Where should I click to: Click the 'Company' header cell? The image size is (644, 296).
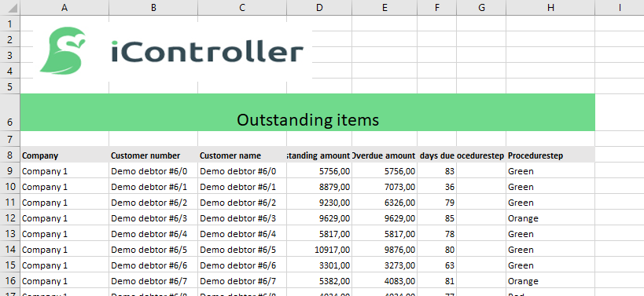[x=64, y=155]
